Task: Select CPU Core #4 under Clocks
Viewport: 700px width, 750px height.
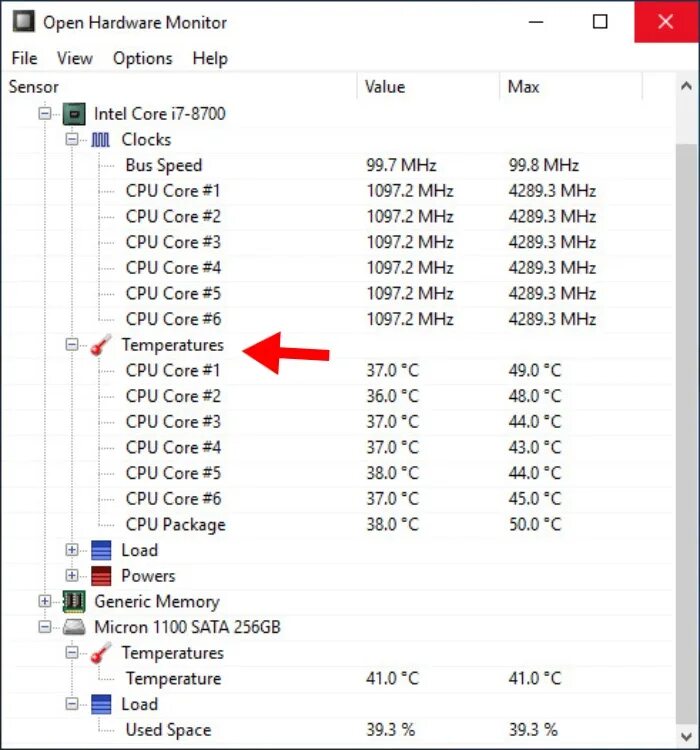Action: click(339, 268)
